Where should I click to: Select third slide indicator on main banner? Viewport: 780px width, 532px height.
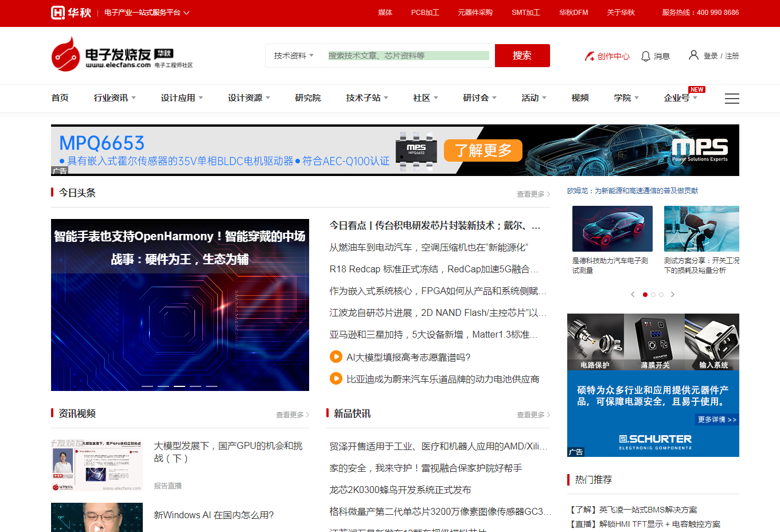click(x=180, y=386)
